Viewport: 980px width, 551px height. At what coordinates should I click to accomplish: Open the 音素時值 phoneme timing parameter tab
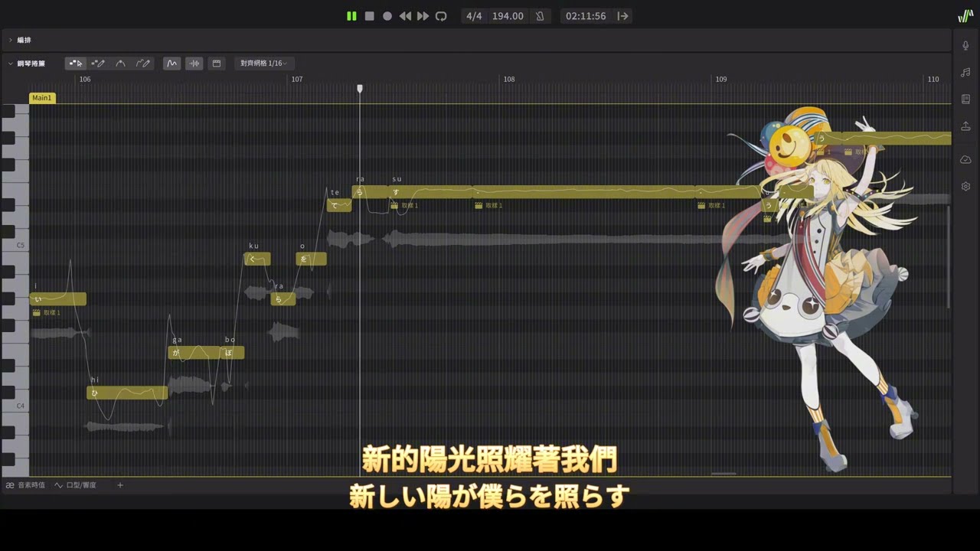[x=25, y=485]
